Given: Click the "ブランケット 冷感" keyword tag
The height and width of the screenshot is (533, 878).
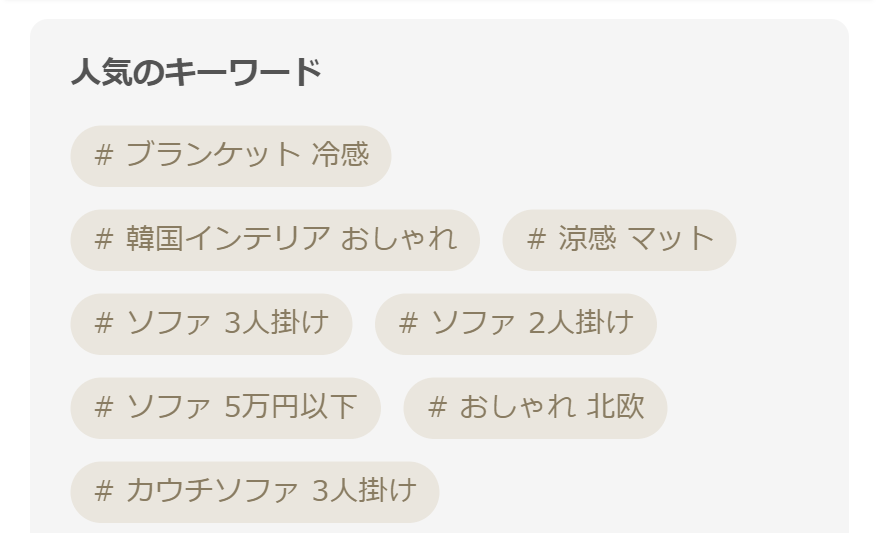Looking at the screenshot, I should tap(230, 156).
